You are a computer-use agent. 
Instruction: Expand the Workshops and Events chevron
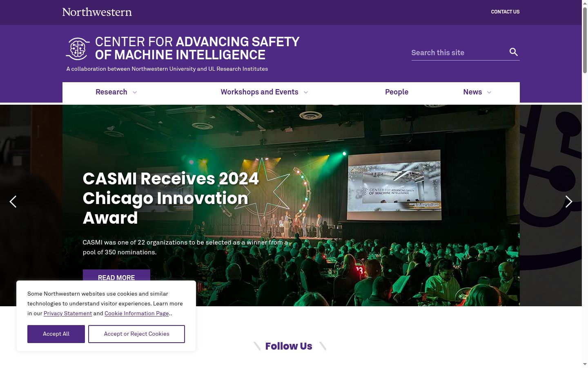point(305,92)
